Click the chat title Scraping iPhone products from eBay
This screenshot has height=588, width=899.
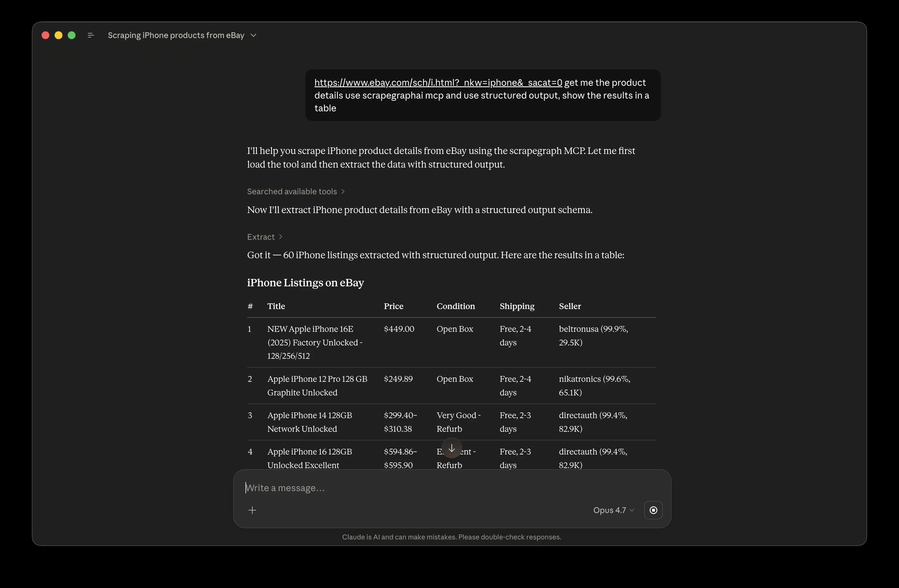pos(176,35)
